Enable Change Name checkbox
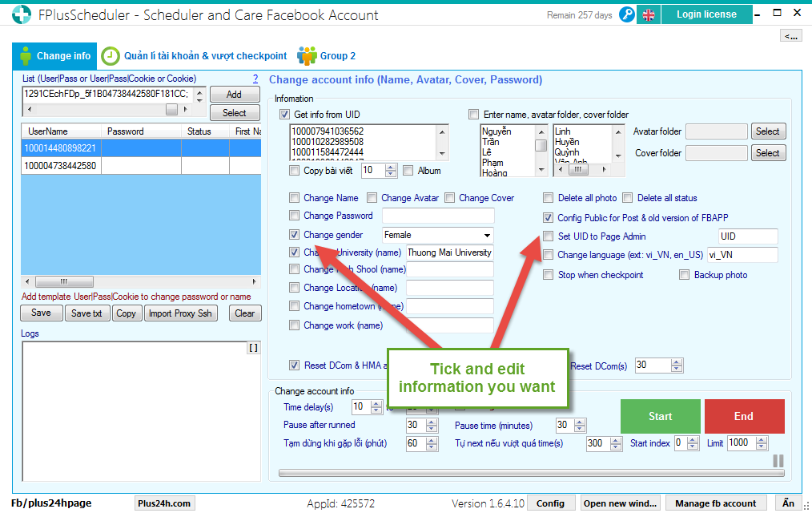The width and height of the screenshot is (812, 513). [294, 197]
